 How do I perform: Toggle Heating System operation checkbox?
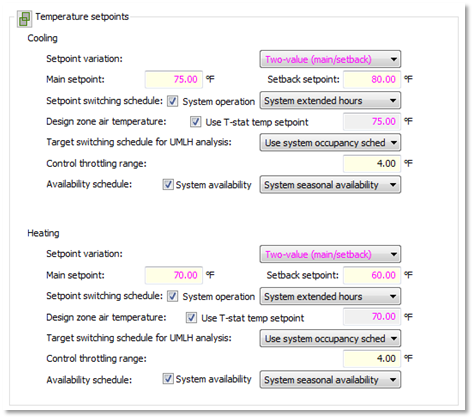(x=172, y=296)
